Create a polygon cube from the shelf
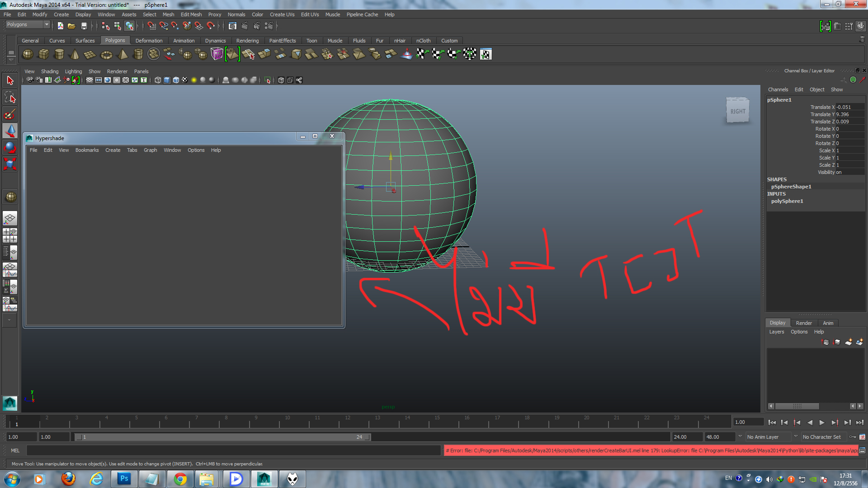This screenshot has width=868, height=488. [43, 54]
